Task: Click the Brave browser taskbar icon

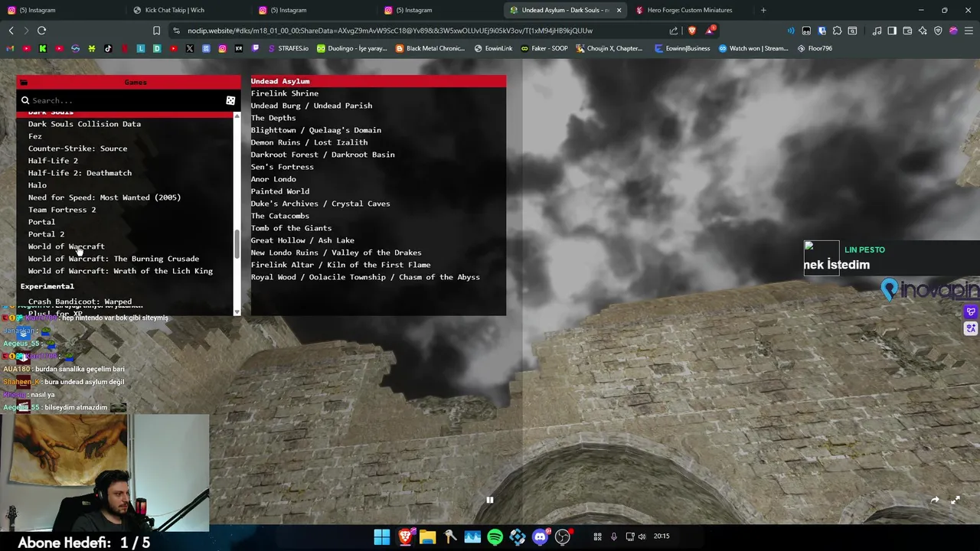Action: pos(404,536)
